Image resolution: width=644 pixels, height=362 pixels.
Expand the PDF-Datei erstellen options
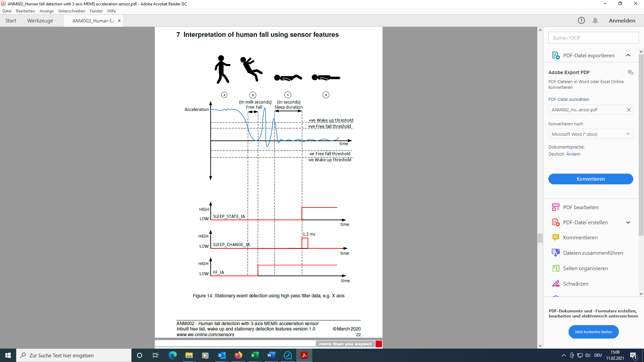[628, 222]
